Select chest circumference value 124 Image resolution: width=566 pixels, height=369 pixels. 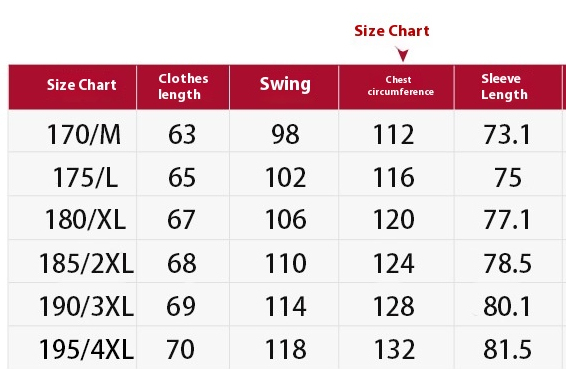[x=393, y=263]
